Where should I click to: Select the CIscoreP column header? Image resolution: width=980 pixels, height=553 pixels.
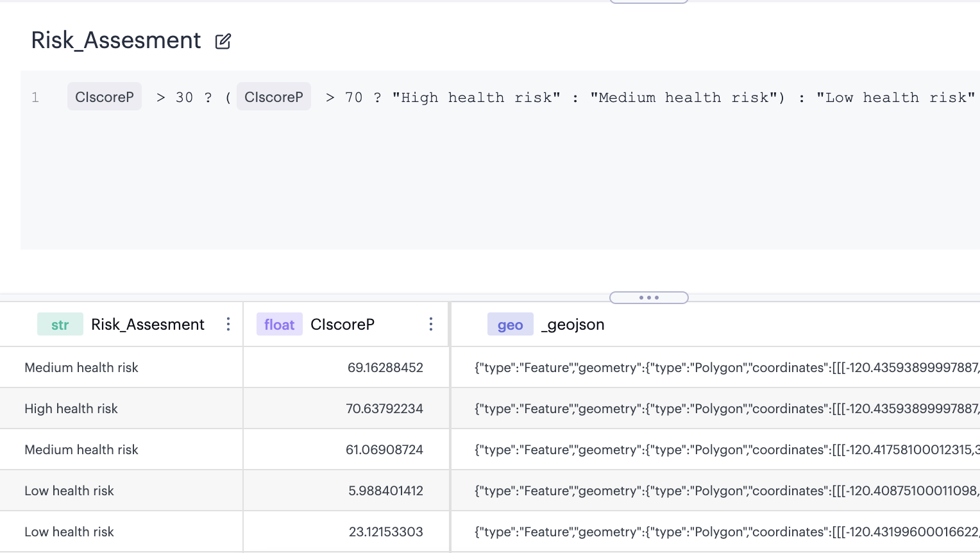(346, 324)
